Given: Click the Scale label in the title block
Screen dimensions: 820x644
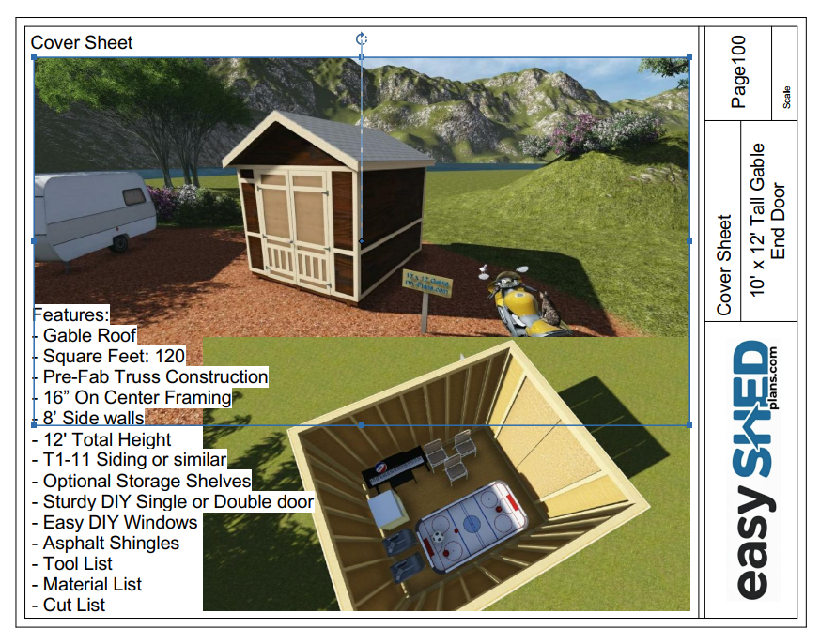Looking at the screenshot, I should pos(786,97).
